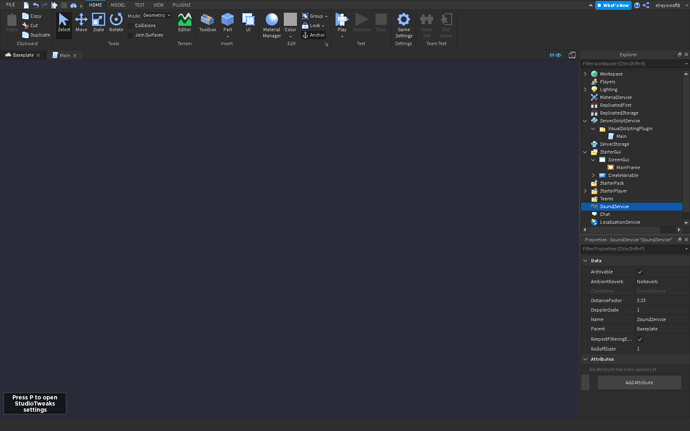
Task: Select the Move tool
Action: (81, 22)
